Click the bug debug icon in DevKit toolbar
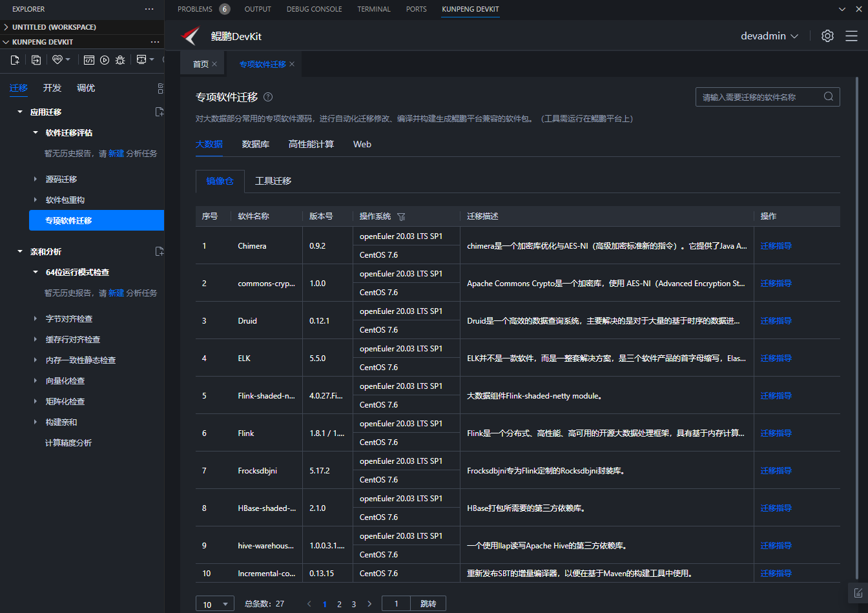Screen dimensions: 868x613 click(x=120, y=59)
